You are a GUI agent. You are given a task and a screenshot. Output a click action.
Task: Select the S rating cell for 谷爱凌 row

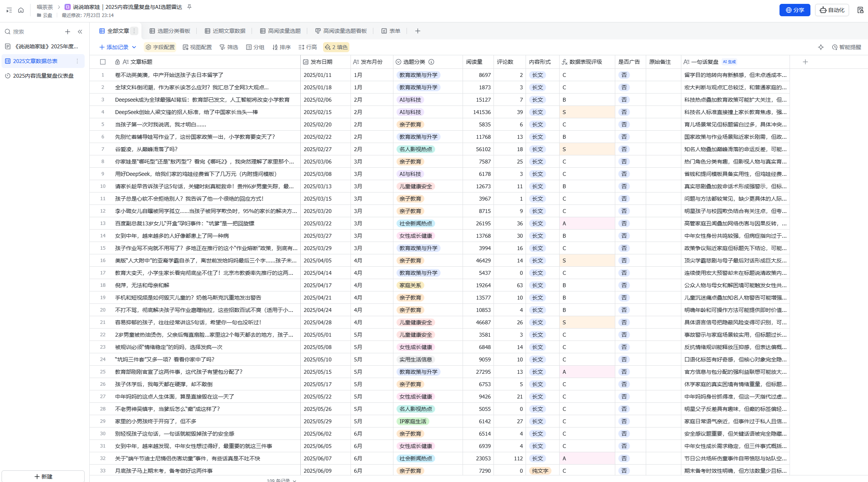(587, 149)
